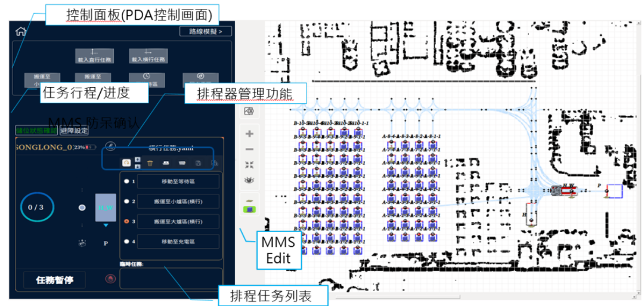Select radio button for task 4
Image resolution: width=644 pixels, height=306 pixels.
click(126, 242)
